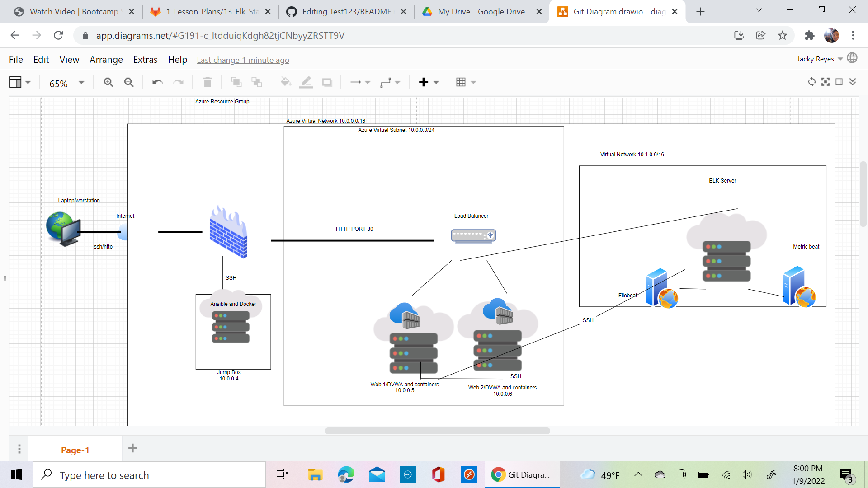
Task: Click the To Front icon
Action: (x=236, y=82)
